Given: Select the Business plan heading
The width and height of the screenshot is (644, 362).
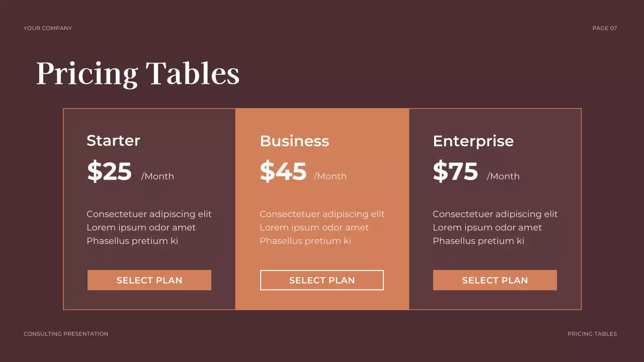Looking at the screenshot, I should point(294,141).
